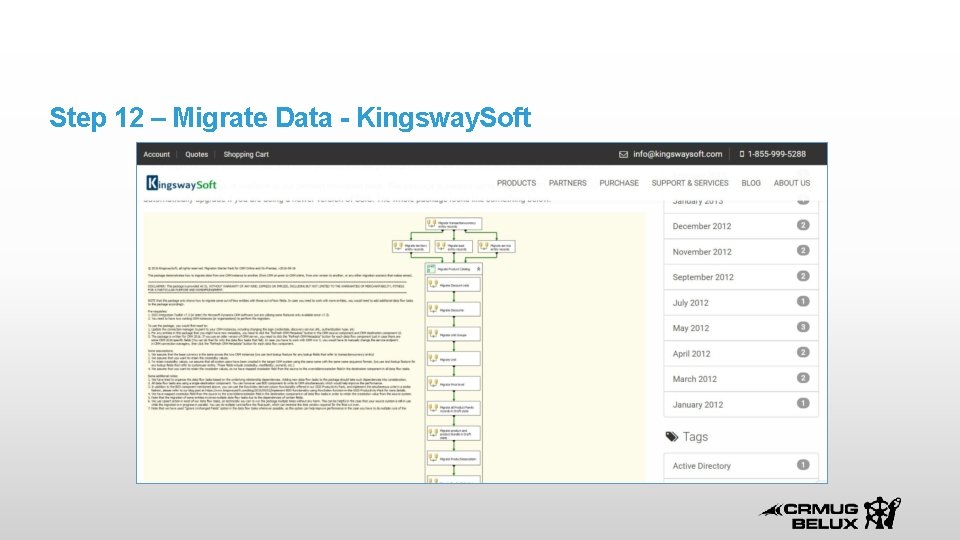
Task: Click the envelope icon beside the email address
Action: click(623, 154)
